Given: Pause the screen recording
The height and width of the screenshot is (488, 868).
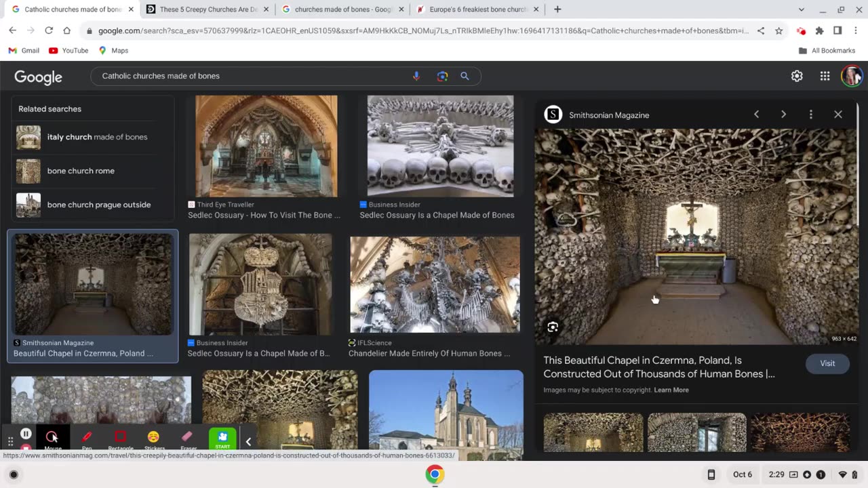Looking at the screenshot, I should tap(26, 434).
